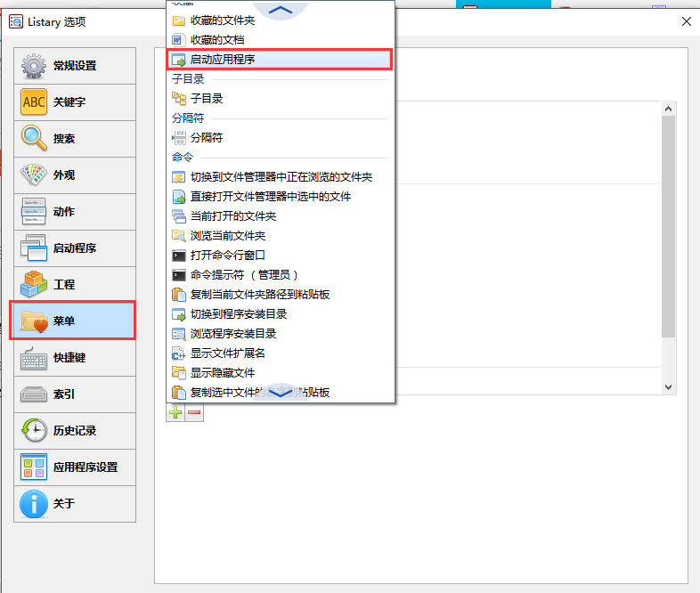Image resolution: width=700 pixels, height=593 pixels.
Task: Click the vertical scrollbar thumb
Action: point(668,227)
